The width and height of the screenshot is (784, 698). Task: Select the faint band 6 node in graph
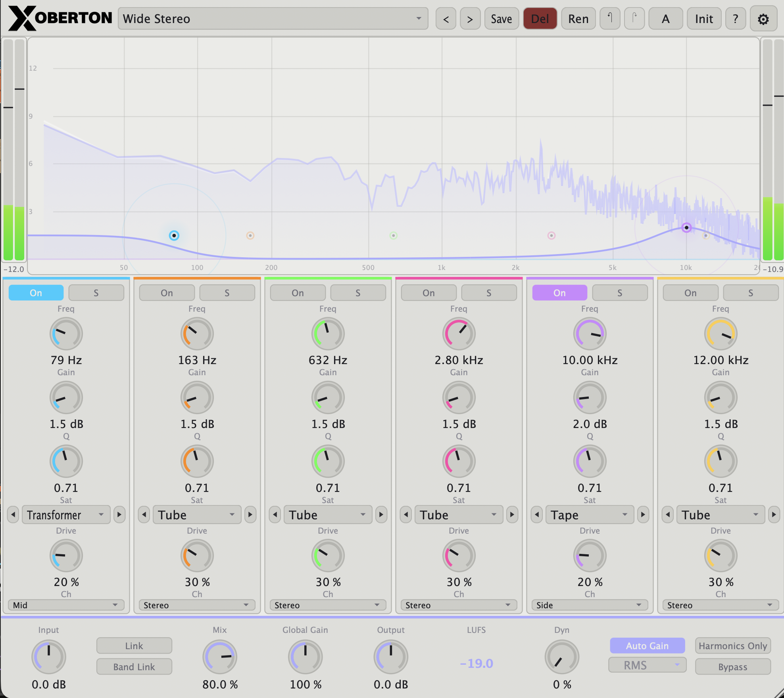pyautogui.click(x=705, y=235)
